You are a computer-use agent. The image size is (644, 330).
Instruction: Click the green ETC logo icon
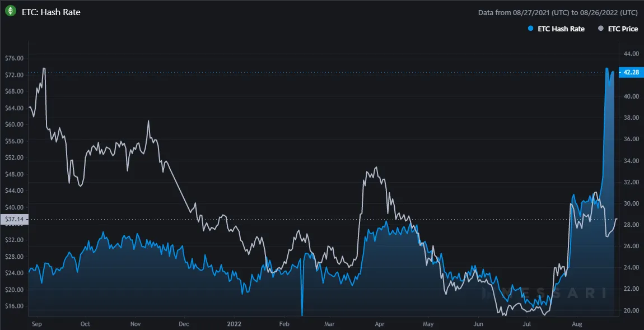(10, 11)
